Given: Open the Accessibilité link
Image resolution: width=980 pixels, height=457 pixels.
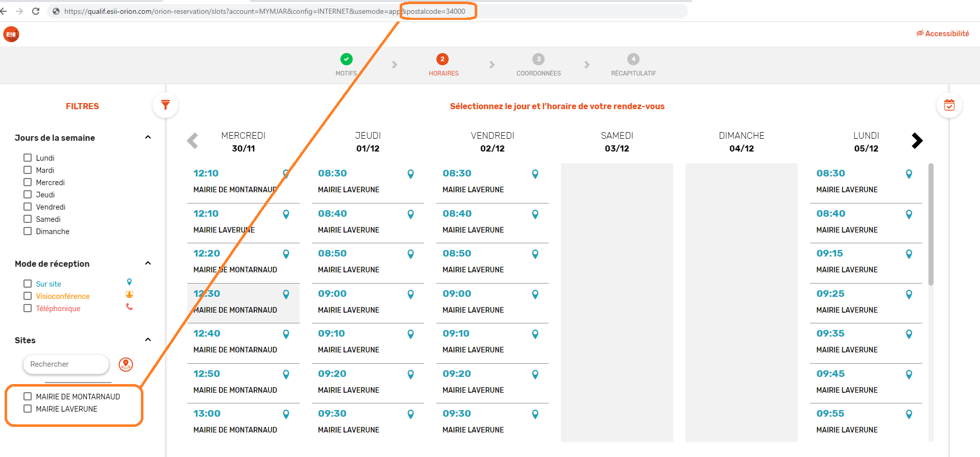Looking at the screenshot, I should click(x=942, y=34).
